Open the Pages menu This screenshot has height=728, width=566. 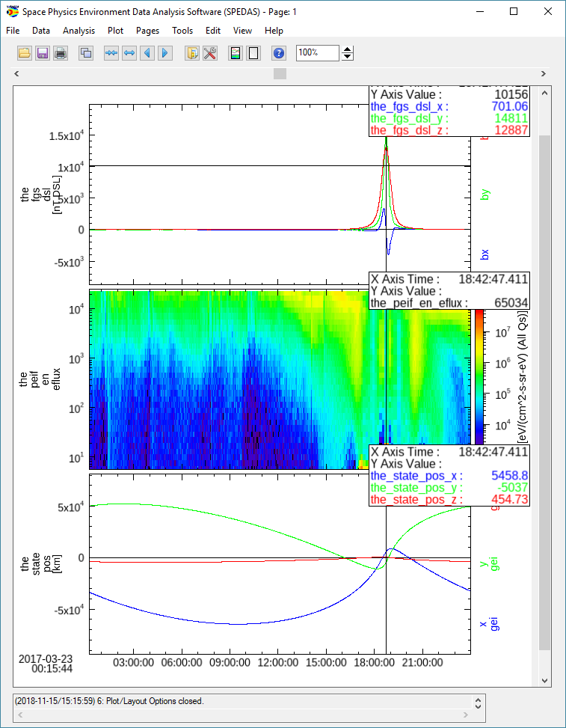click(147, 31)
